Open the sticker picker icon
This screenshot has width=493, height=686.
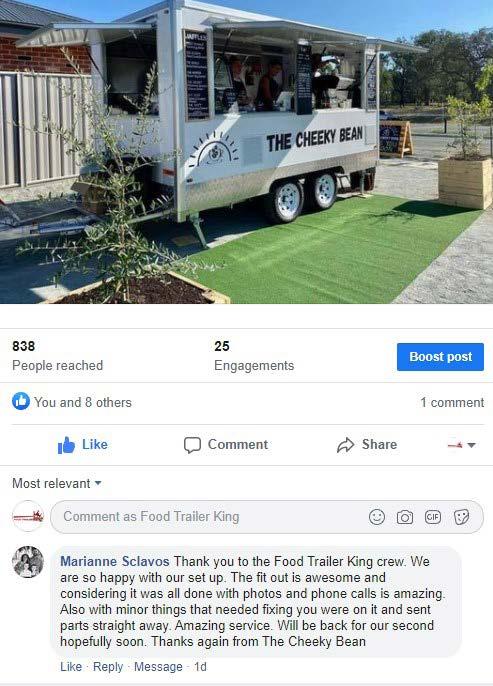[x=462, y=517]
